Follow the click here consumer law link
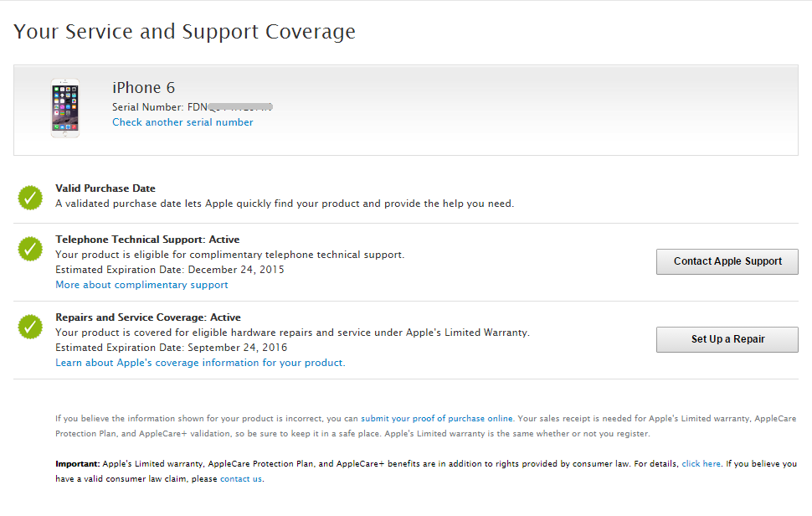 702,464
